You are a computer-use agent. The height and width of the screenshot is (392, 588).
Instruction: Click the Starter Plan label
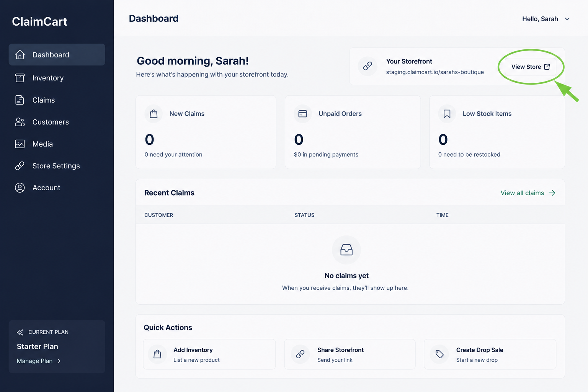(x=38, y=346)
